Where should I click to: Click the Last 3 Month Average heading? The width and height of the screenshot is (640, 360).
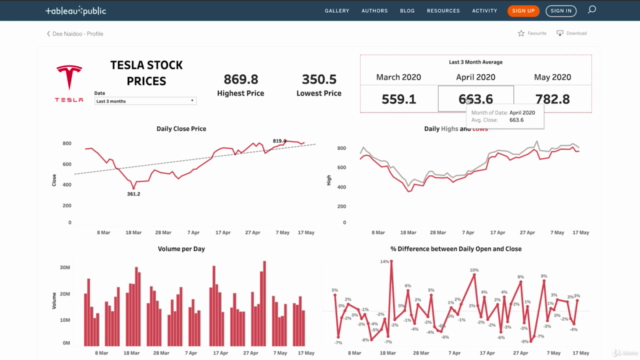476,62
